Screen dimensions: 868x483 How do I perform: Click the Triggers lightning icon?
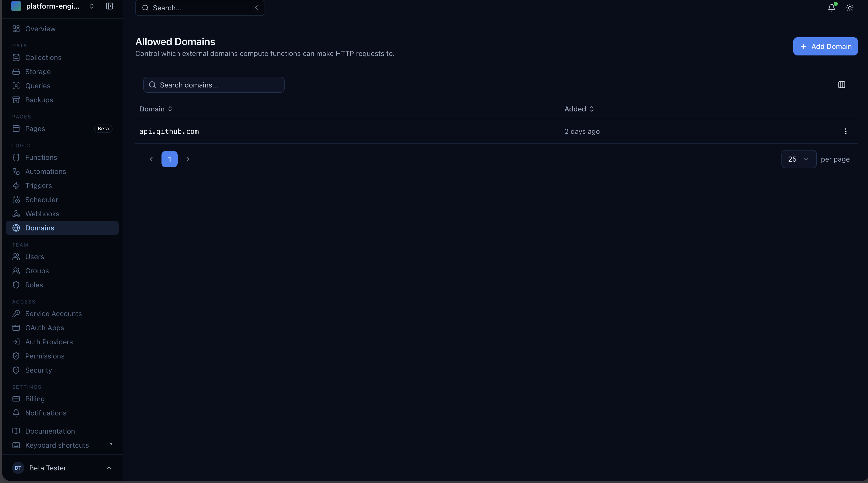tap(16, 186)
